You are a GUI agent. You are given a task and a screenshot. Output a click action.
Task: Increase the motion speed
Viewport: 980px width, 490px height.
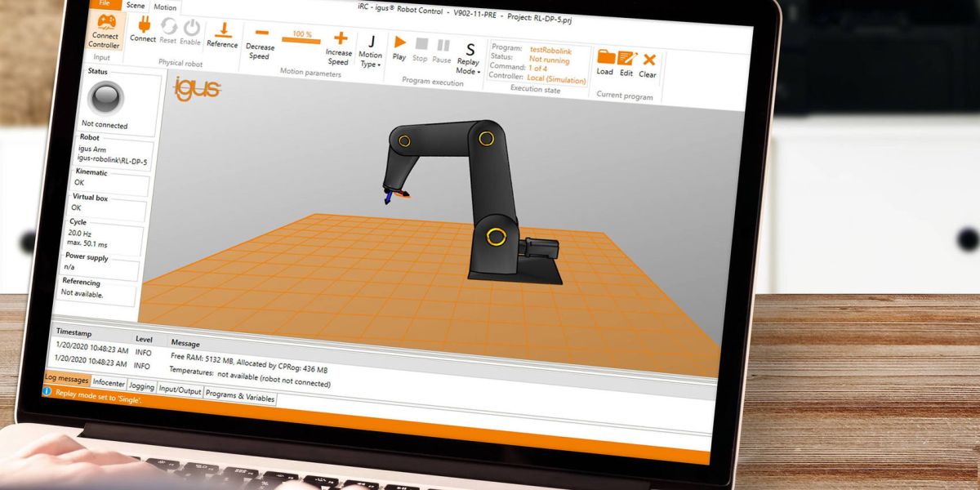[340, 48]
